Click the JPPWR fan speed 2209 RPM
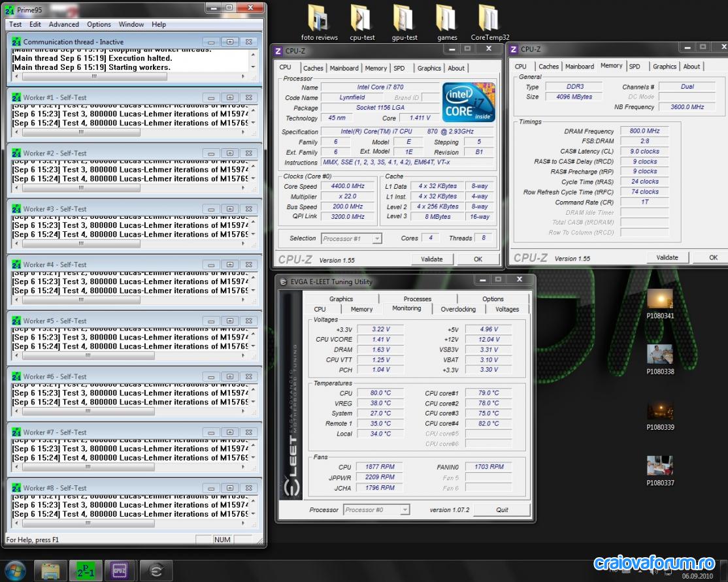Image resolution: width=728 pixels, height=582 pixels. (379, 477)
